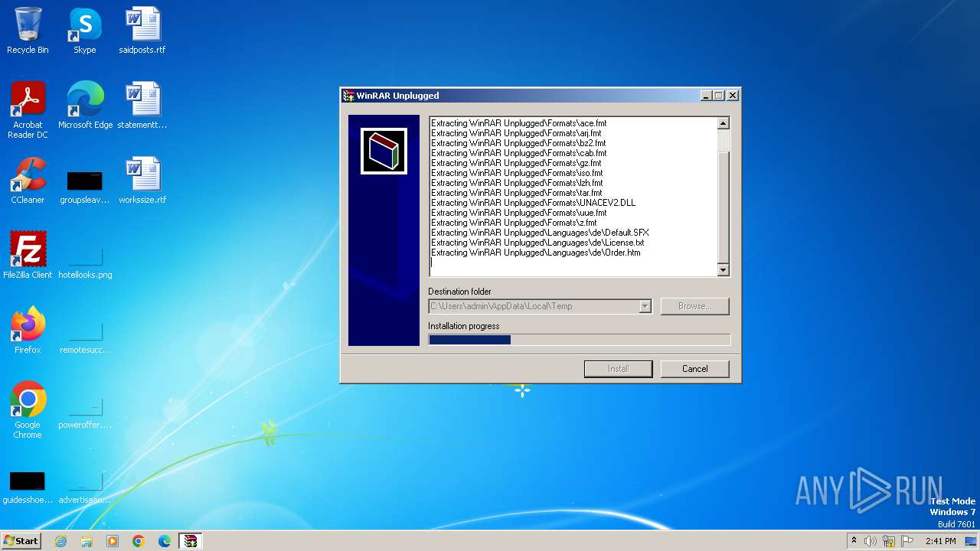Minimize the WinRAR Unplugged window
Viewport: 980px width, 551px height.
706,96
